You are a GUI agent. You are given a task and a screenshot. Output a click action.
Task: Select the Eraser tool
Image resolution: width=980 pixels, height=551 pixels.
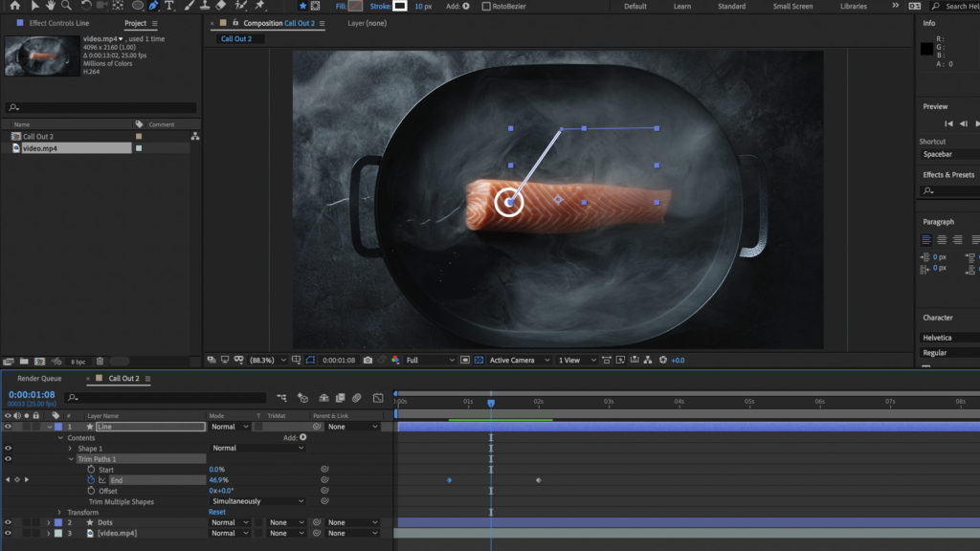(x=222, y=6)
